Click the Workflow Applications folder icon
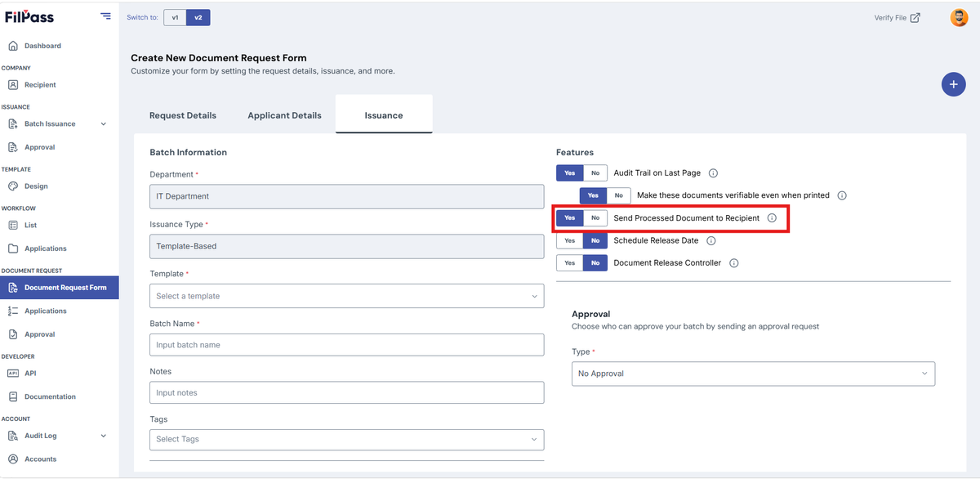980x479 pixels. 13,248
